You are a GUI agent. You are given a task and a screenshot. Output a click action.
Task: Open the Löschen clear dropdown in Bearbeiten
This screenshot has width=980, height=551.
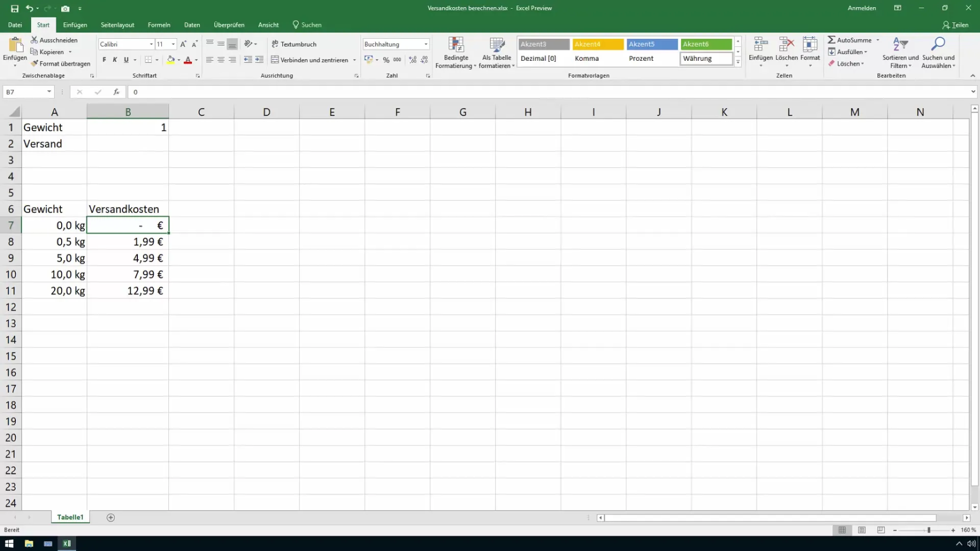pos(846,64)
